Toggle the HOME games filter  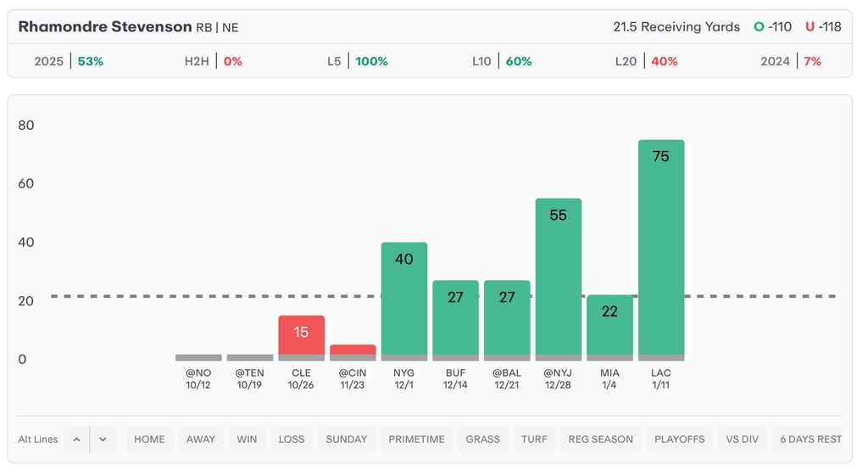coord(149,440)
